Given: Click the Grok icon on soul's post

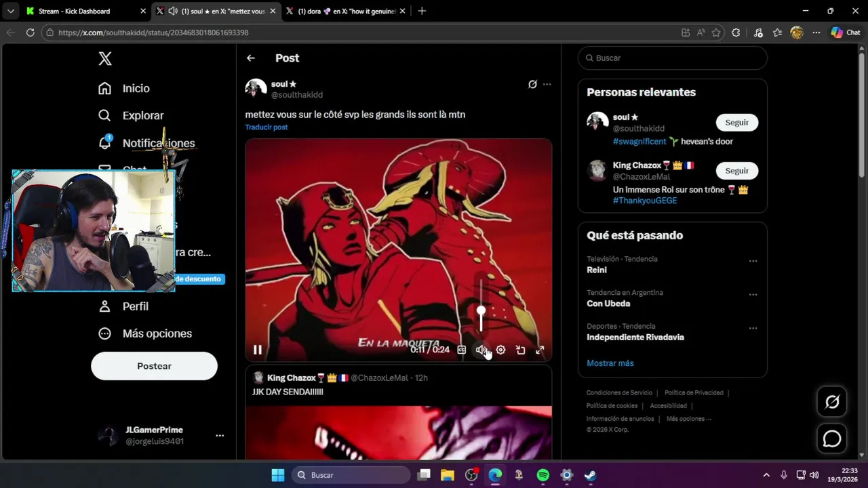Looking at the screenshot, I should tap(532, 84).
